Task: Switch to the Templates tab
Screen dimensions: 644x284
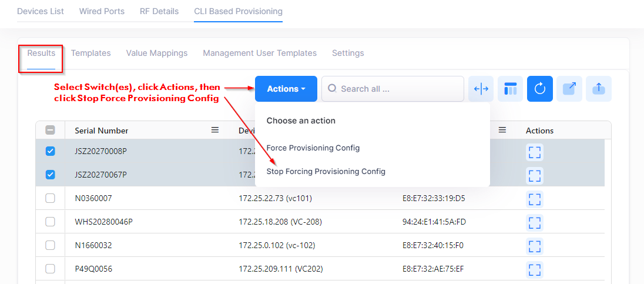Action: pyautogui.click(x=90, y=53)
